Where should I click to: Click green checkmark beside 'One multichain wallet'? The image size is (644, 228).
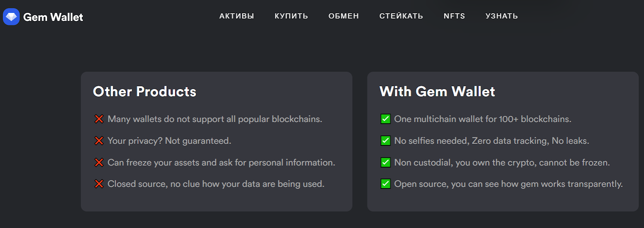pyautogui.click(x=386, y=119)
